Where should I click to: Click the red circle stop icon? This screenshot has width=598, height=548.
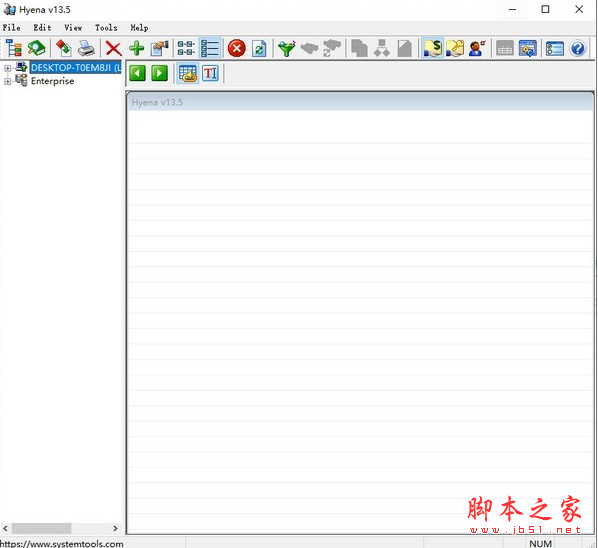[x=236, y=48]
